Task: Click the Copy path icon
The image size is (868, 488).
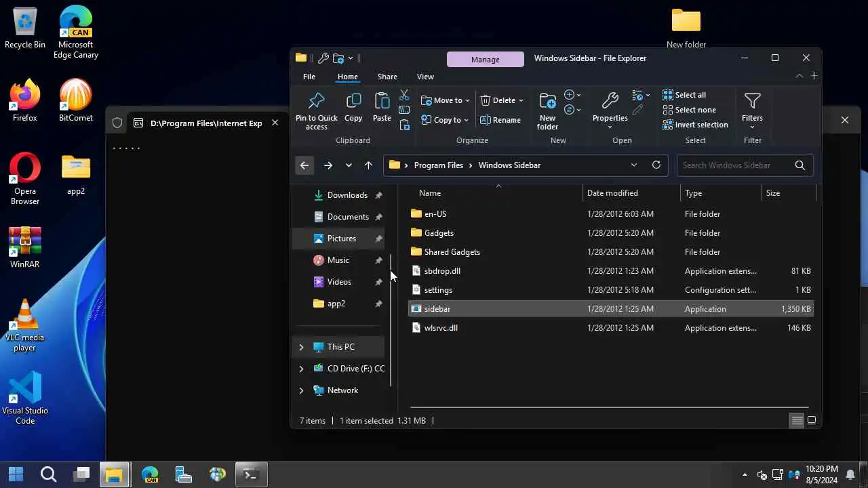Action: (x=404, y=110)
